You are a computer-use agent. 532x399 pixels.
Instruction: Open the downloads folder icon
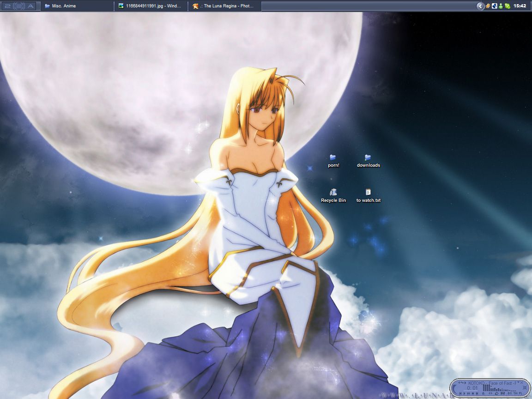coord(368,161)
